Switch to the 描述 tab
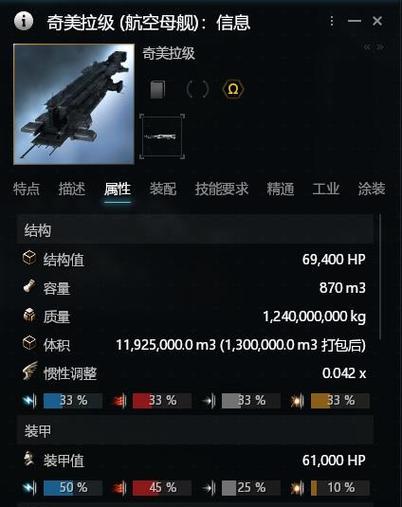This screenshot has width=402, height=507. pyautogui.click(x=72, y=189)
